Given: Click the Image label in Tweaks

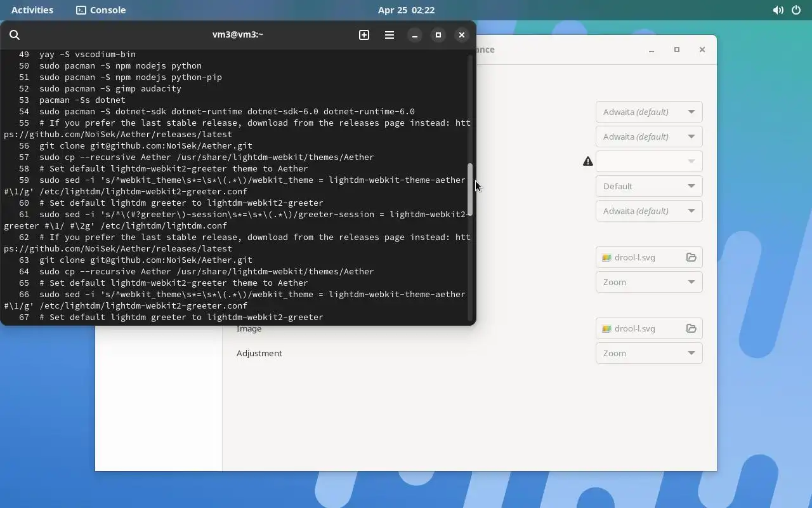Looking at the screenshot, I should coord(249,329).
